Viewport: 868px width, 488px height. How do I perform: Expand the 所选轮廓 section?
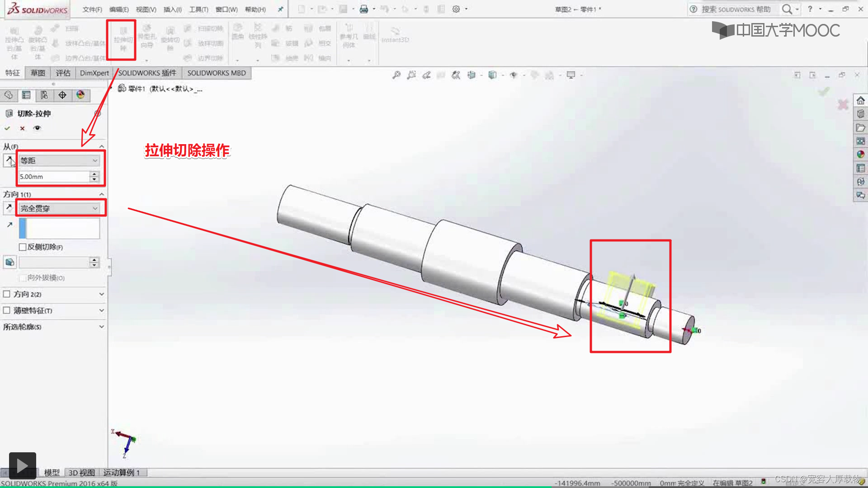pyautogui.click(x=101, y=327)
